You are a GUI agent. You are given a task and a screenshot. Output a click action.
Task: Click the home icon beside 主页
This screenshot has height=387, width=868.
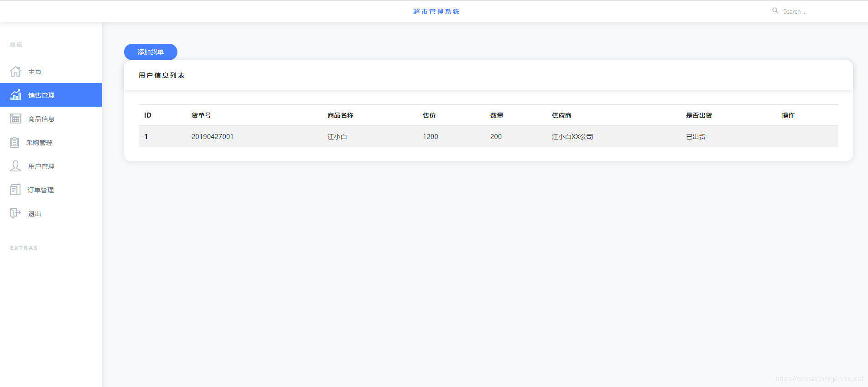[16, 72]
